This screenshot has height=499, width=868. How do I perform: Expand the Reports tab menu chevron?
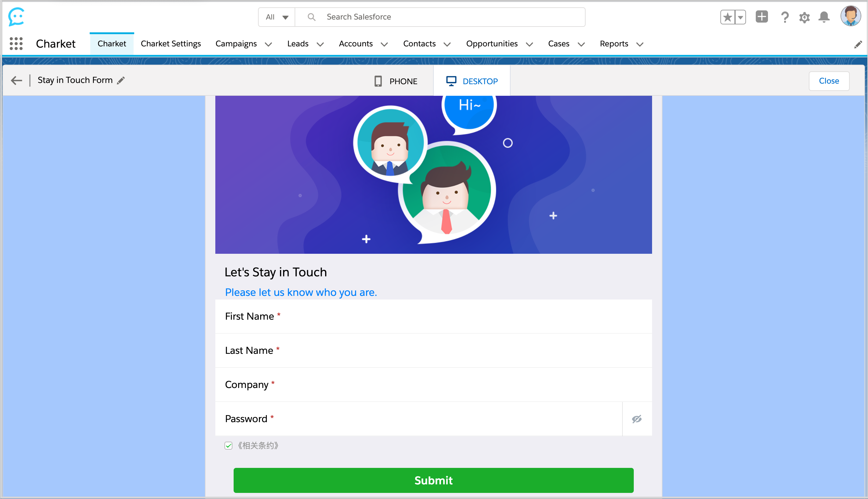coord(640,44)
